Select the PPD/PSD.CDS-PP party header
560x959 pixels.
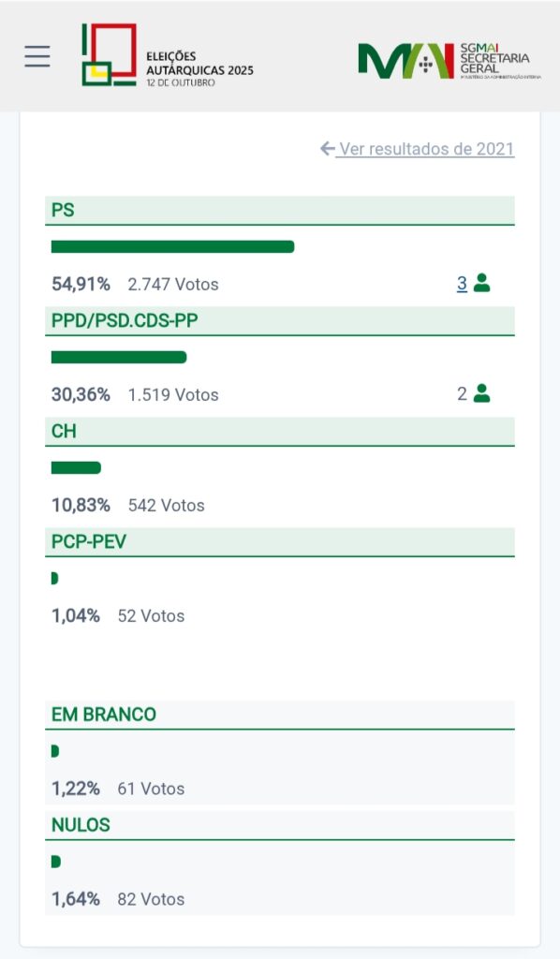coord(279,321)
